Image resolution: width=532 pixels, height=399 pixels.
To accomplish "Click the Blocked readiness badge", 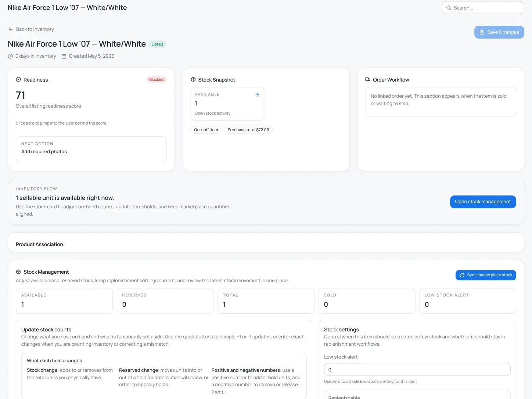I will click(156, 79).
